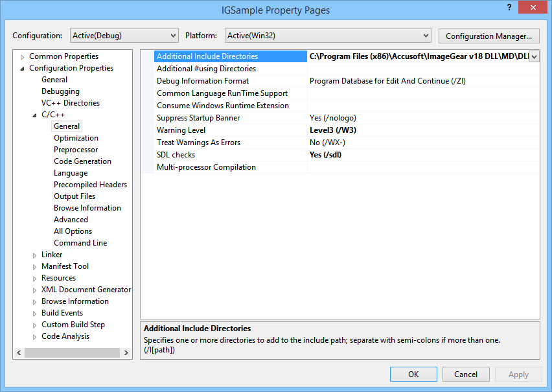This screenshot has width=552, height=392.
Task: Expand the Common Properties tree node
Action: [23, 57]
